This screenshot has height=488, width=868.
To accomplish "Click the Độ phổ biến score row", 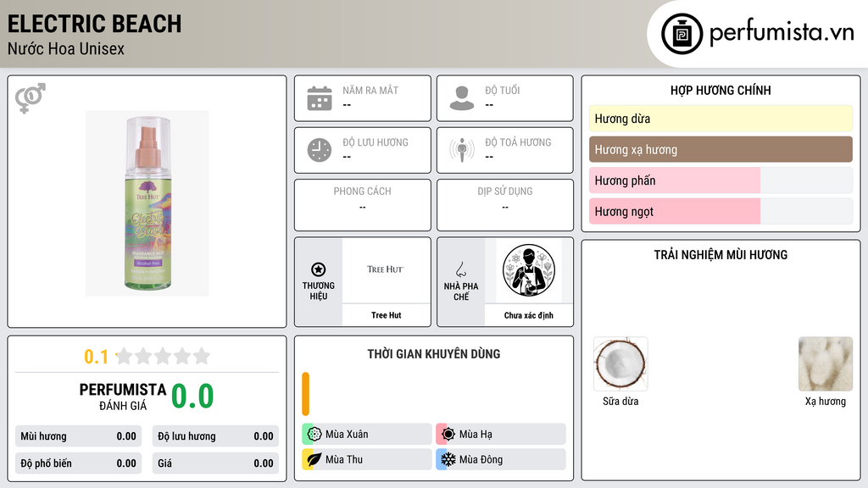I will click(78, 463).
